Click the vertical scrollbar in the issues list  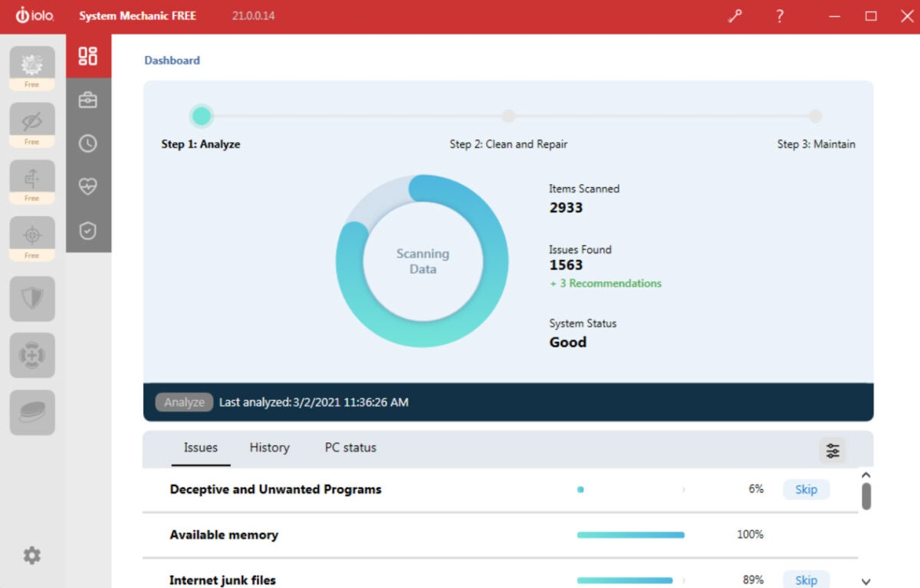[x=866, y=498]
